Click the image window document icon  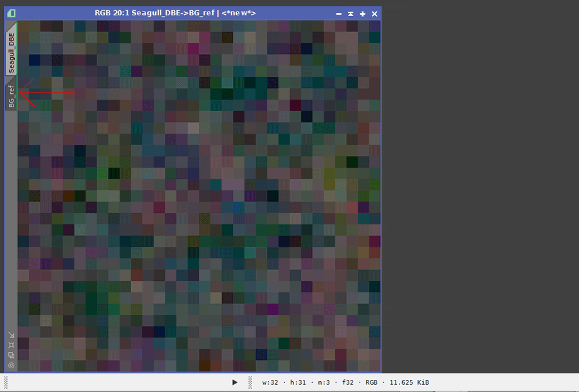point(11,13)
